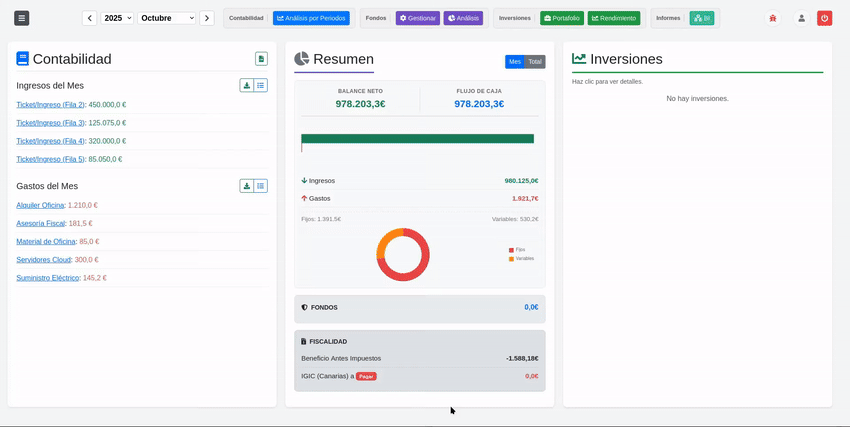Click the red Fijos donut segment
This screenshot has width=850, height=427.
(420, 268)
